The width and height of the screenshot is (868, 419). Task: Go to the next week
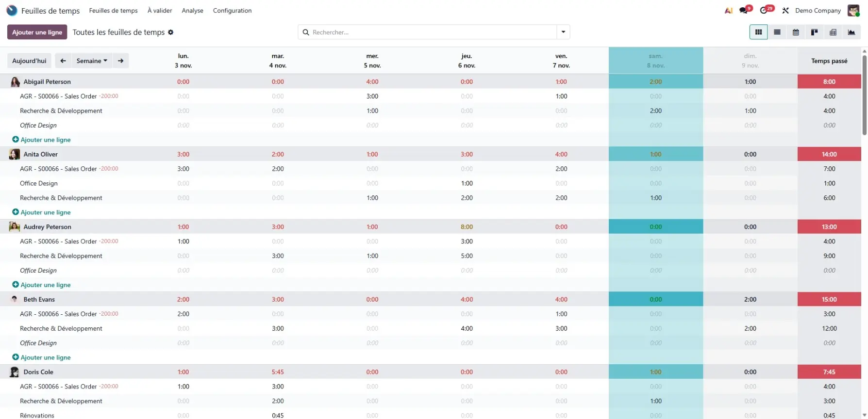[x=120, y=61]
